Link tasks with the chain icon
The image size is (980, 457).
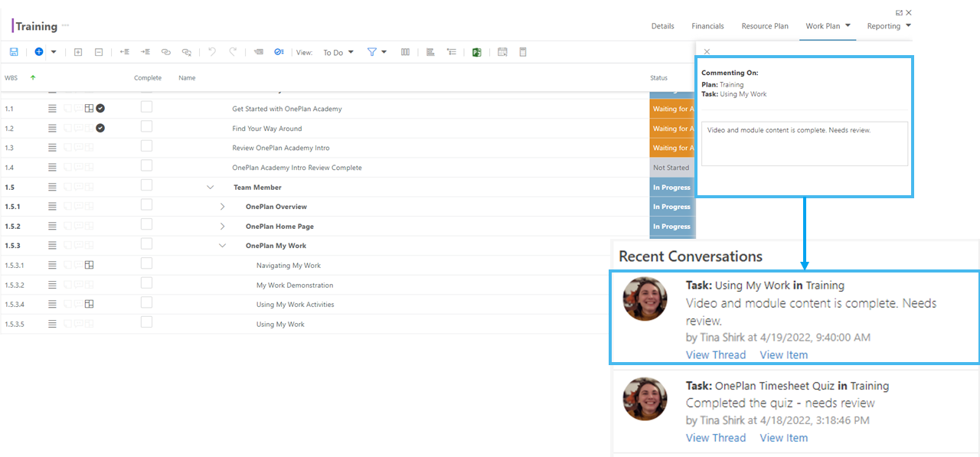[x=166, y=52]
